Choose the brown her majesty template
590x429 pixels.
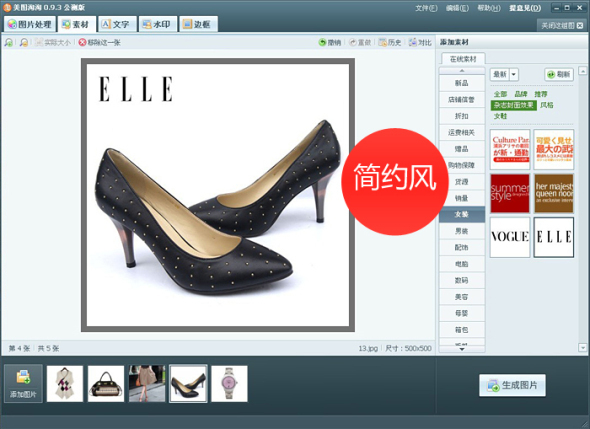(x=554, y=193)
